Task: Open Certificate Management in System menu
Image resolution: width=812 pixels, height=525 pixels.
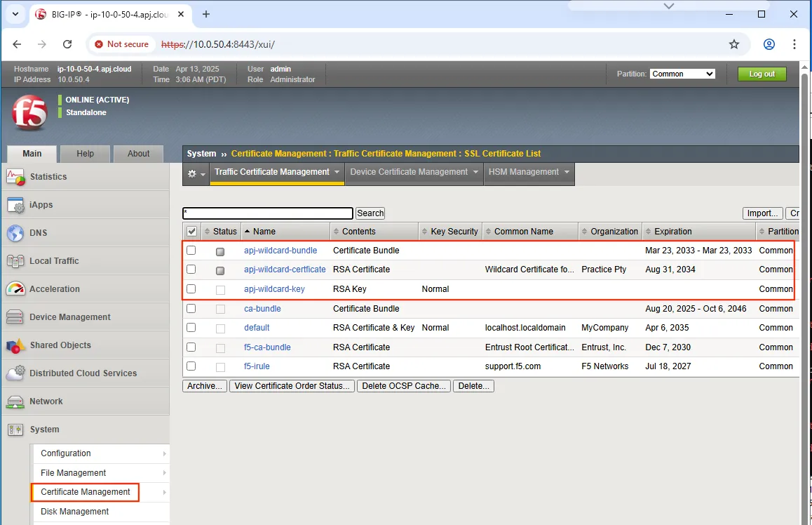Action: tap(86, 492)
